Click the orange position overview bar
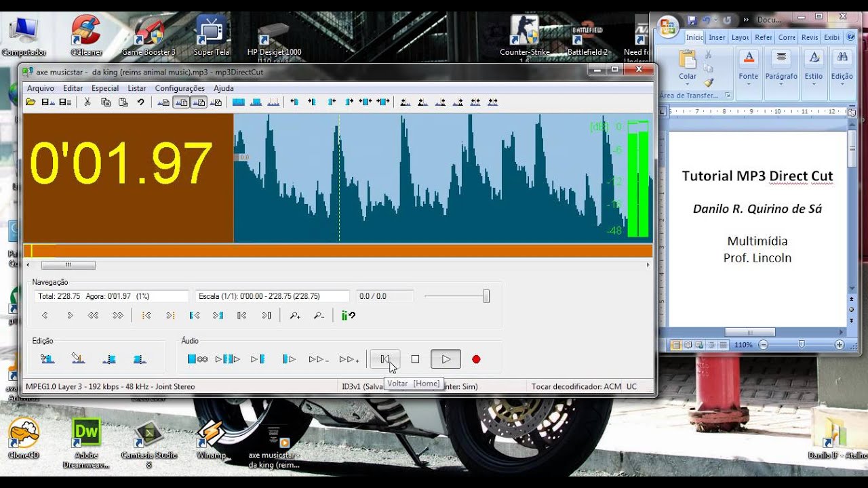This screenshot has height=488, width=868. [x=338, y=251]
